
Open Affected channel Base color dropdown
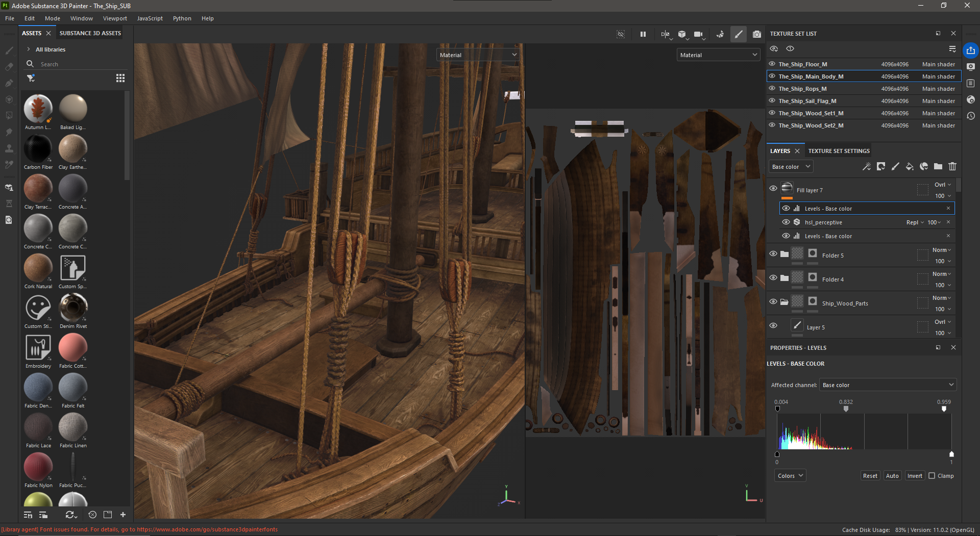(888, 385)
